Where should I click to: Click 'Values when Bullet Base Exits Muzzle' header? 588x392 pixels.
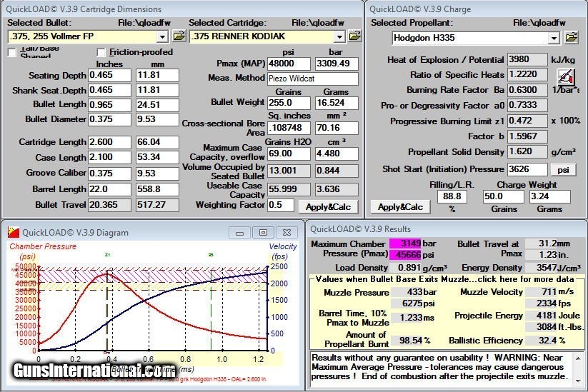pos(445,279)
